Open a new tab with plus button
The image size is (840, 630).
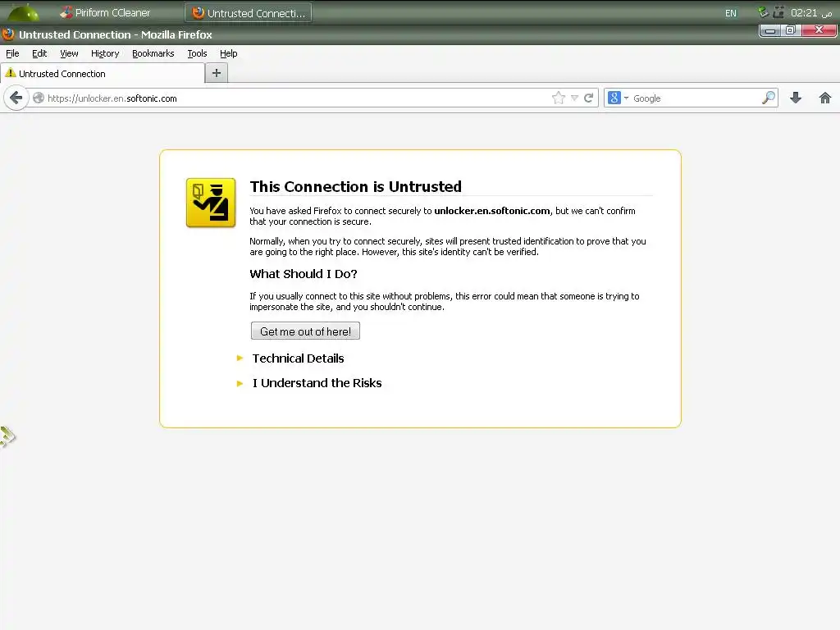(x=217, y=73)
